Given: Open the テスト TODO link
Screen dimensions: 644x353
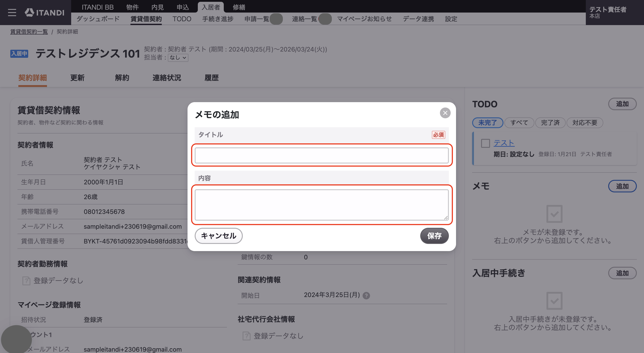Looking at the screenshot, I should pyautogui.click(x=504, y=143).
